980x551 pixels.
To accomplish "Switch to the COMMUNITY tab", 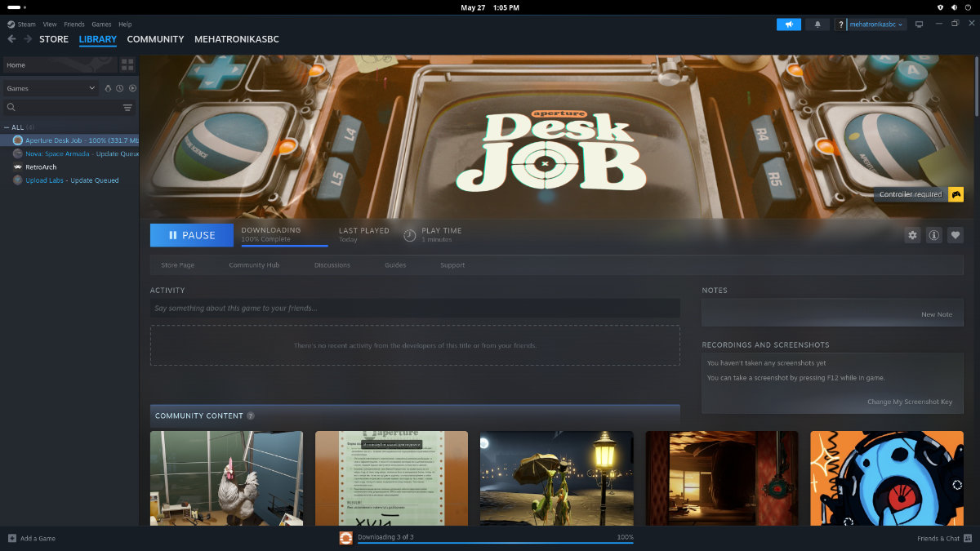I will click(155, 39).
